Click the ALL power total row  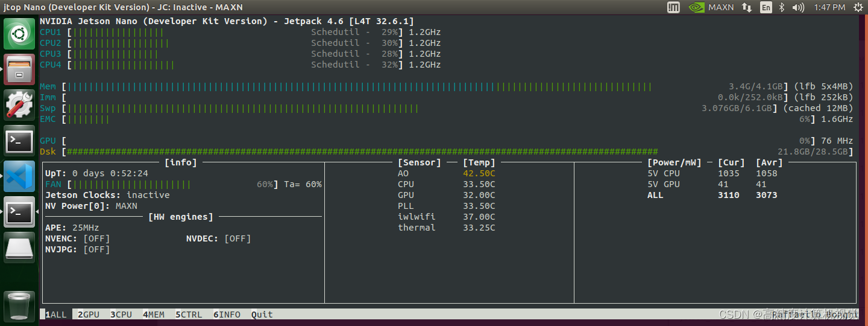(712, 195)
